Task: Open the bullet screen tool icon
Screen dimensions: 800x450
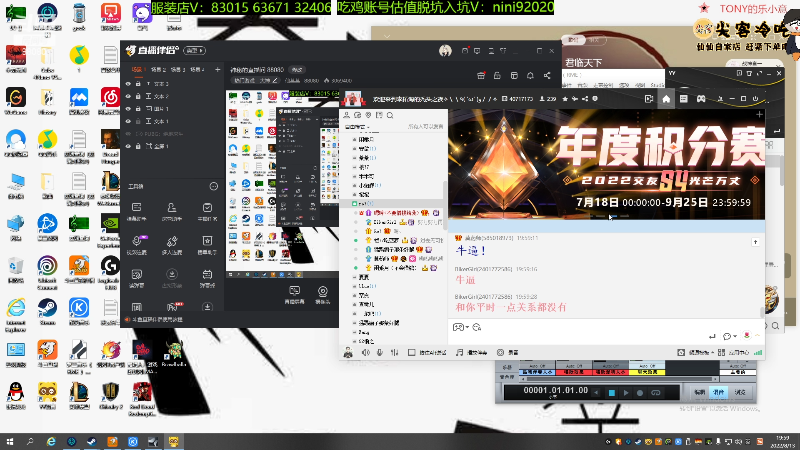Action: point(137,278)
